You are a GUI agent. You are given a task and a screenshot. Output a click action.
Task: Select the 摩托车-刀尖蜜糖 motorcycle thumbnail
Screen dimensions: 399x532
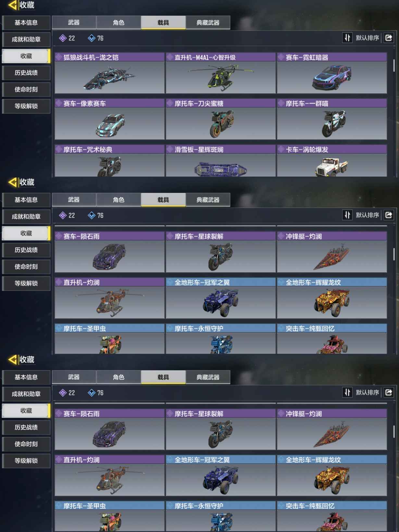pos(221,123)
